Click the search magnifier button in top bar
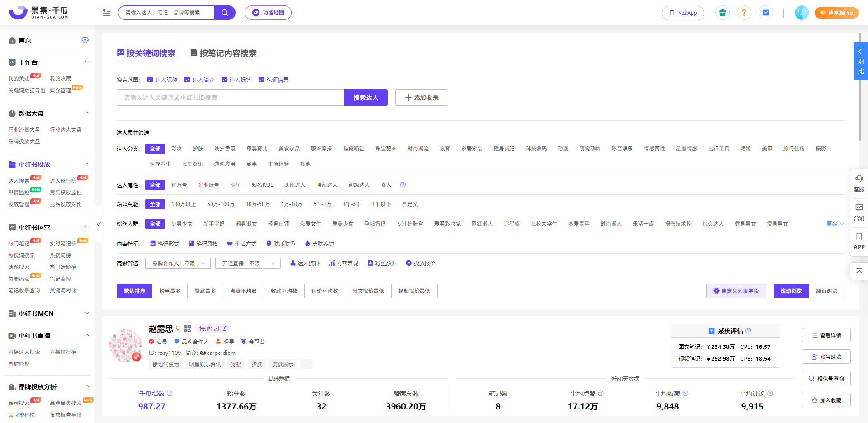The image size is (868, 423). (x=225, y=13)
